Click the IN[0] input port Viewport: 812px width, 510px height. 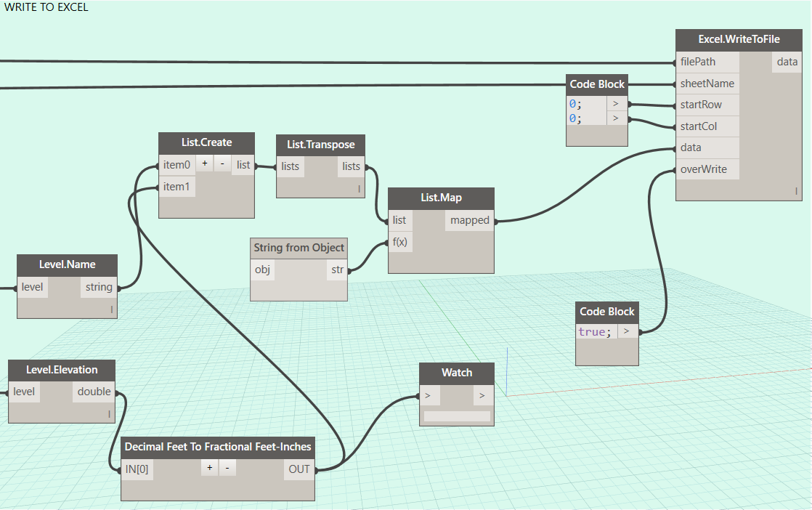tap(137, 469)
